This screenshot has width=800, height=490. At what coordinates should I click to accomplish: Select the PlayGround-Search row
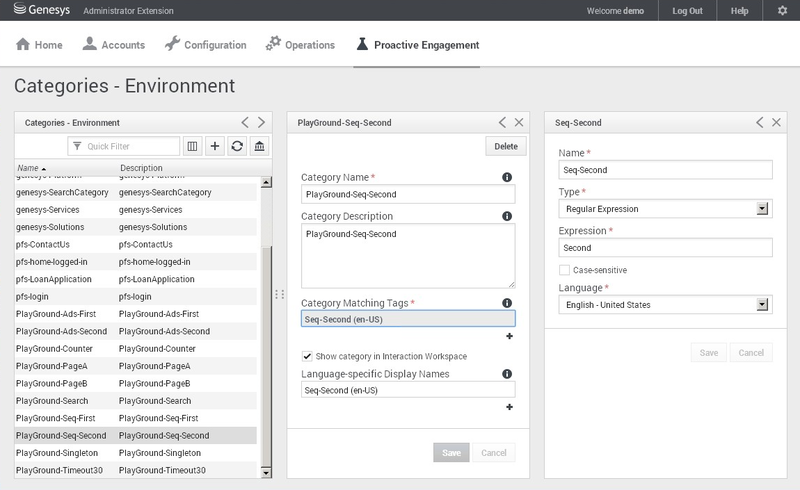[136, 401]
